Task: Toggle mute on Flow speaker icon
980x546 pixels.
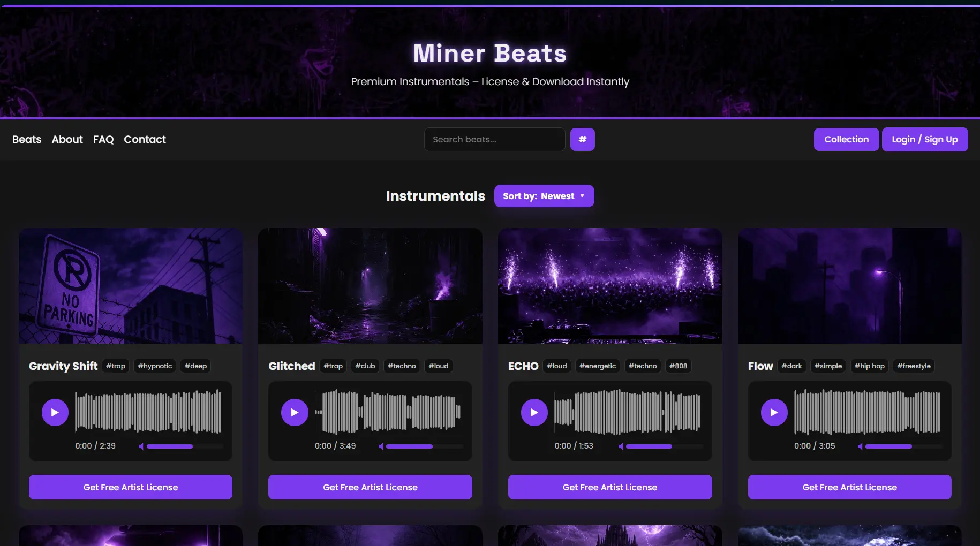Action: [860, 446]
